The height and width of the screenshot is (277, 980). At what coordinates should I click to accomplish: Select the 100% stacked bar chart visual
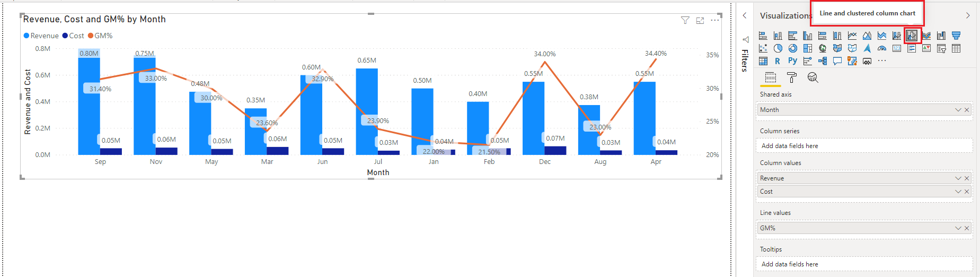[822, 36]
